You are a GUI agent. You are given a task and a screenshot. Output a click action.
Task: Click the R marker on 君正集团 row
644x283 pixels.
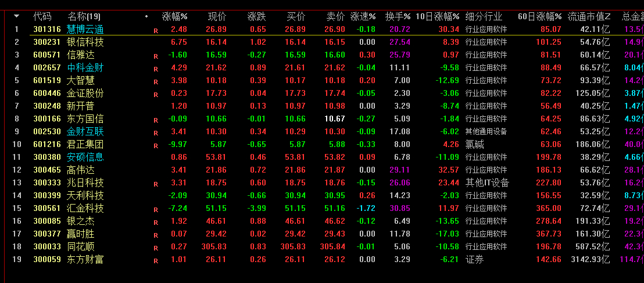click(156, 146)
